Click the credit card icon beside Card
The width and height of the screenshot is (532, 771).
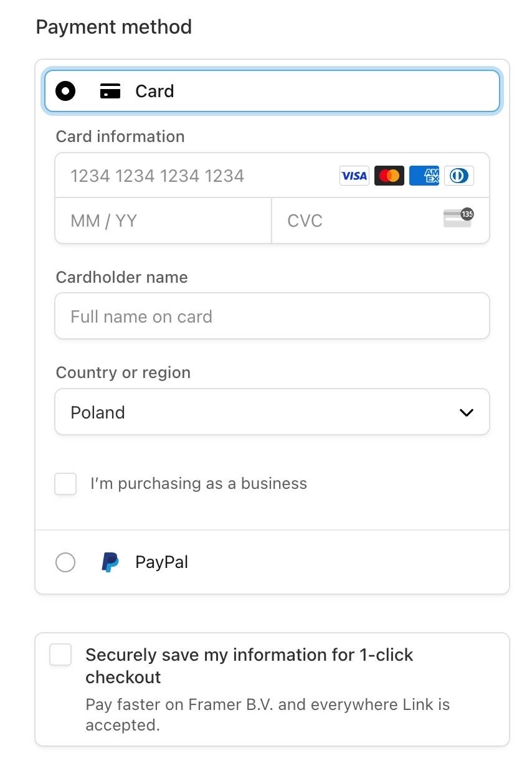point(110,92)
